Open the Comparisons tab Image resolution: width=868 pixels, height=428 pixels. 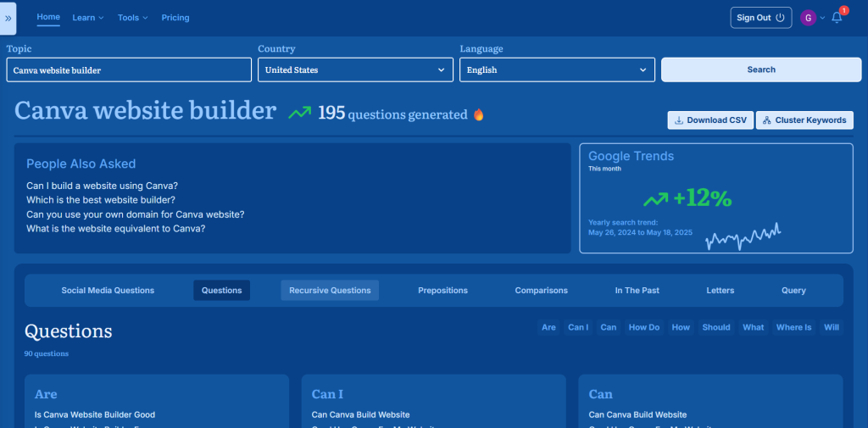[x=542, y=290]
